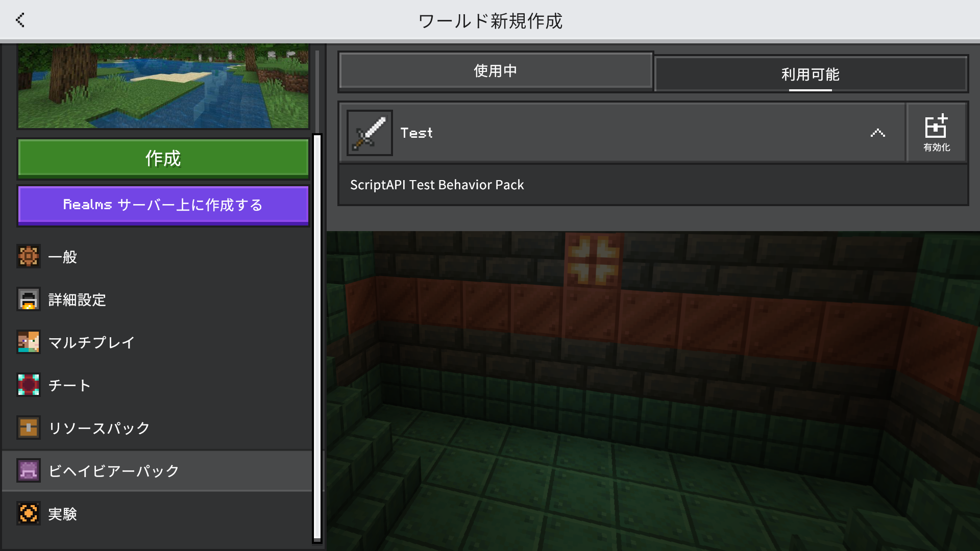Viewport: 980px width, 551px height.
Task: Click the 作成 world creation button
Action: pos(163,158)
